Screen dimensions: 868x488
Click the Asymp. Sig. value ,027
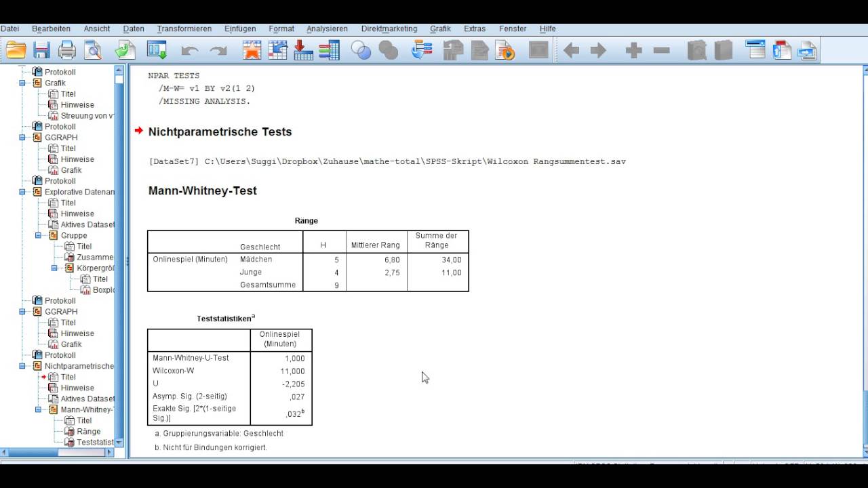297,396
